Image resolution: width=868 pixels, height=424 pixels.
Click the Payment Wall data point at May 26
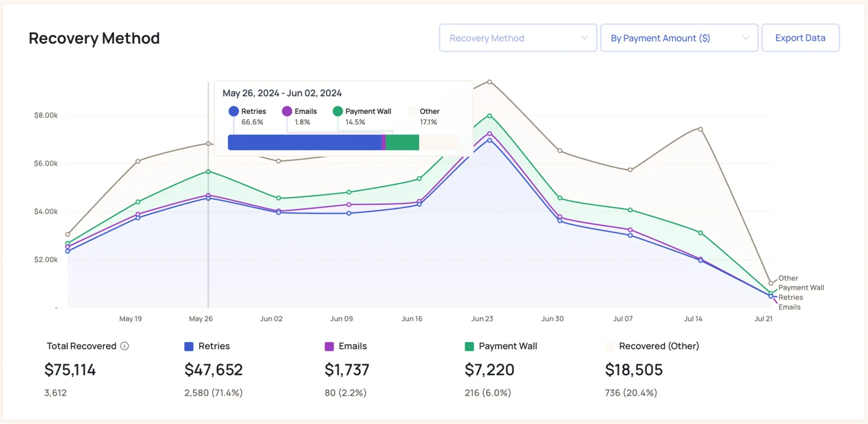pyautogui.click(x=208, y=171)
